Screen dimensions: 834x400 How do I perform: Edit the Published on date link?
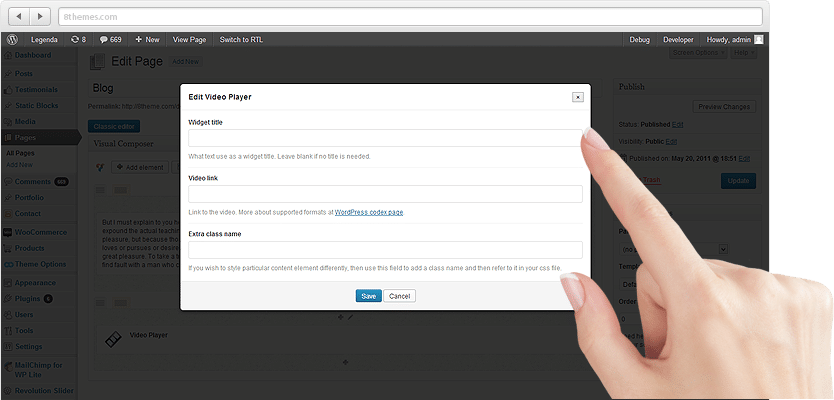744,159
